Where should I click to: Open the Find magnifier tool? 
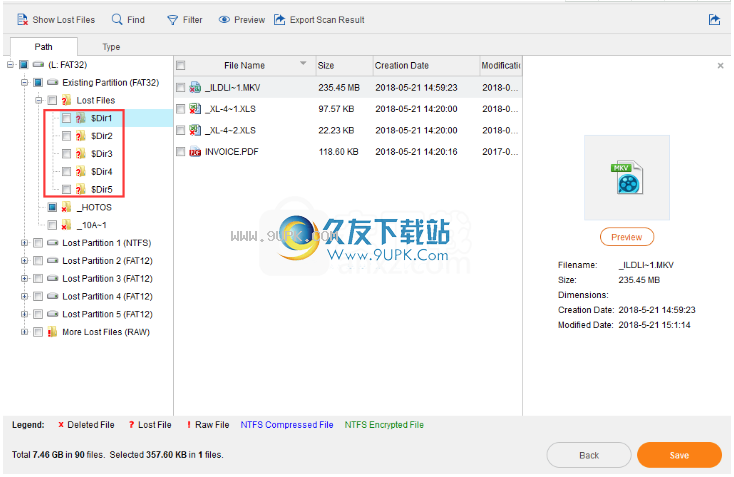point(117,19)
